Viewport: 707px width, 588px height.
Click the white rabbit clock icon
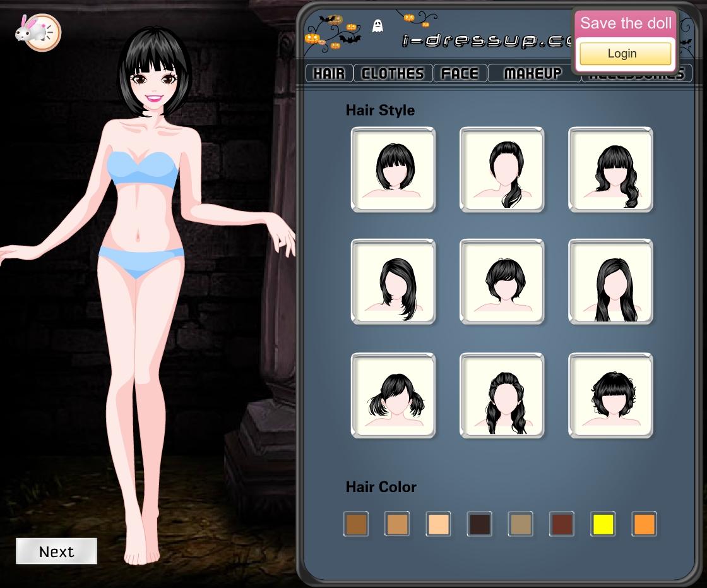(x=38, y=32)
